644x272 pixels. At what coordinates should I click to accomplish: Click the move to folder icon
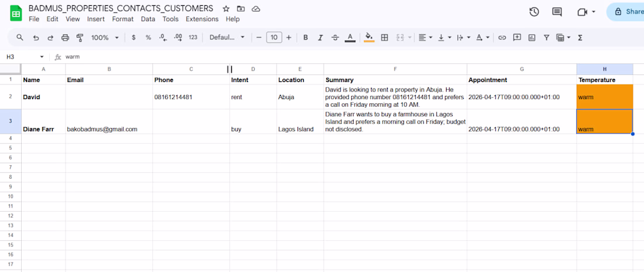[241, 9]
